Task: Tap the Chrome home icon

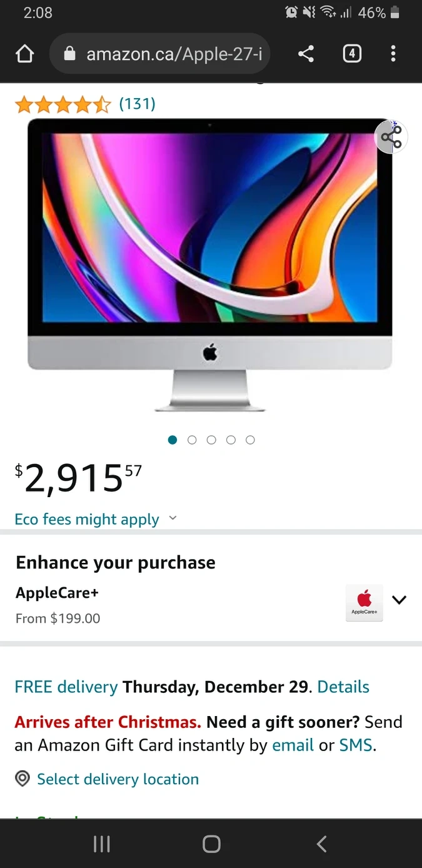Action: click(x=24, y=54)
